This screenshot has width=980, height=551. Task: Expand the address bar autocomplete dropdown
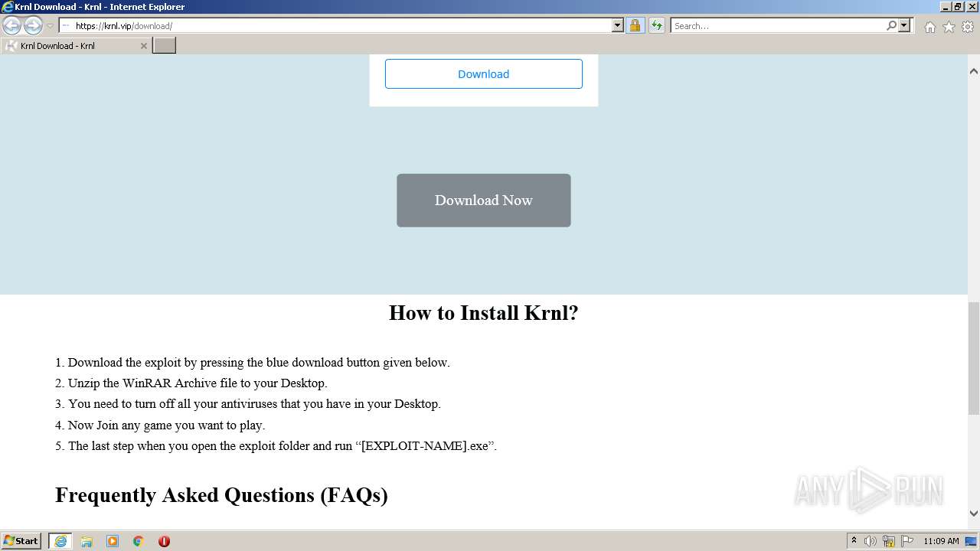point(618,25)
